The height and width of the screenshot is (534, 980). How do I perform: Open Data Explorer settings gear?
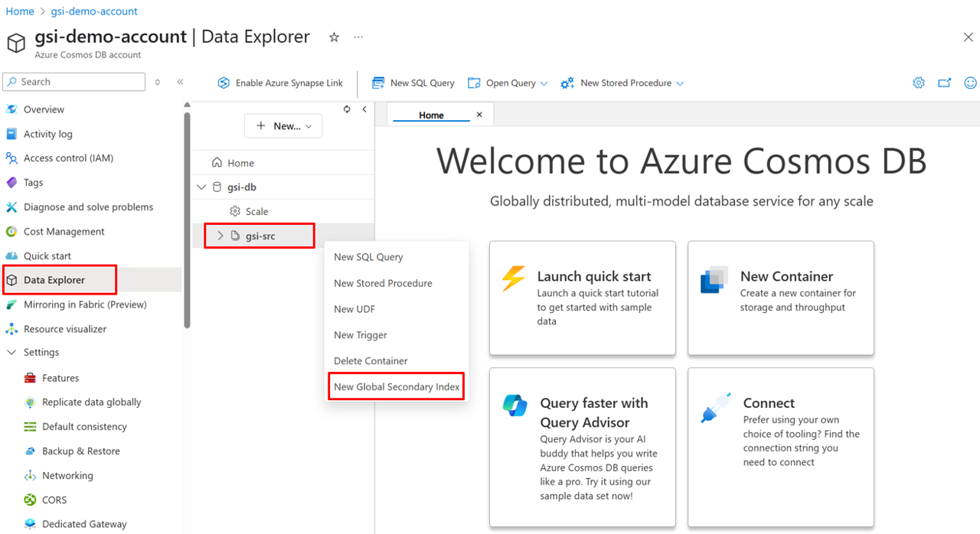pyautogui.click(x=919, y=83)
